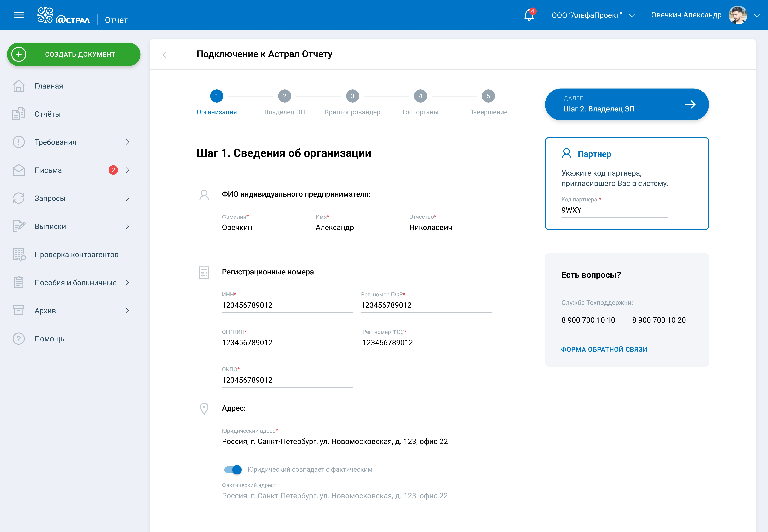Click the Рег. номер ФСС field

tap(427, 343)
